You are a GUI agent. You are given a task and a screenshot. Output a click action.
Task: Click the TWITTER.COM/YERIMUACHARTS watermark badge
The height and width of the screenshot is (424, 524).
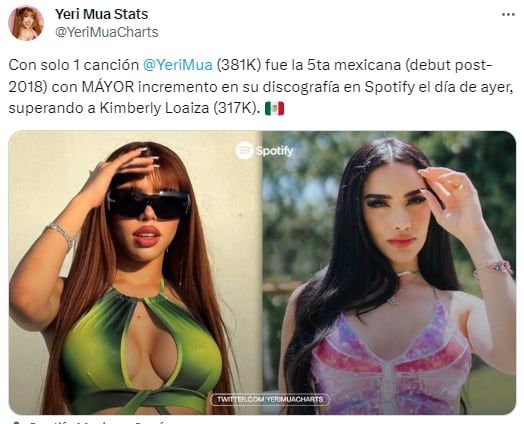270,399
